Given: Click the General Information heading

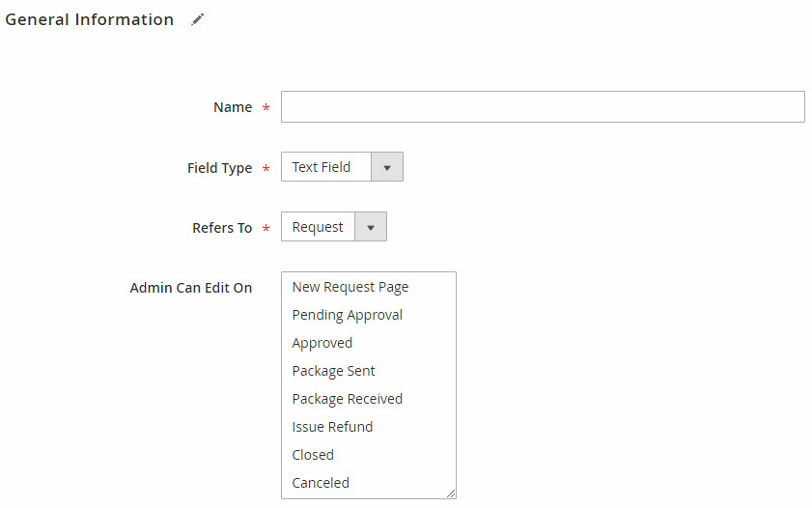Looking at the screenshot, I should point(89,19).
